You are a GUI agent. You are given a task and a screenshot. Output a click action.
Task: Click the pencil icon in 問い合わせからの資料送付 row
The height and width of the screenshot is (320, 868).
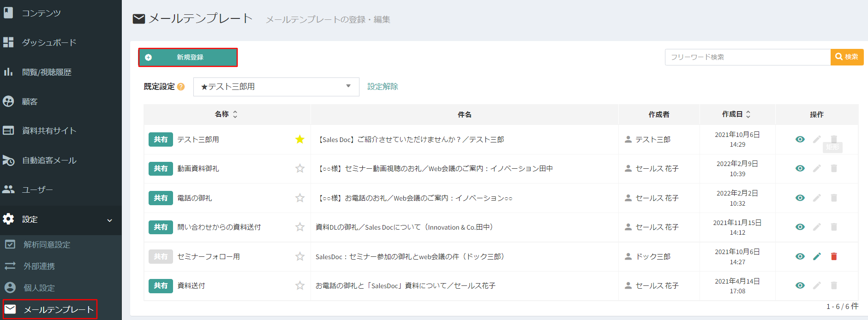point(817,227)
